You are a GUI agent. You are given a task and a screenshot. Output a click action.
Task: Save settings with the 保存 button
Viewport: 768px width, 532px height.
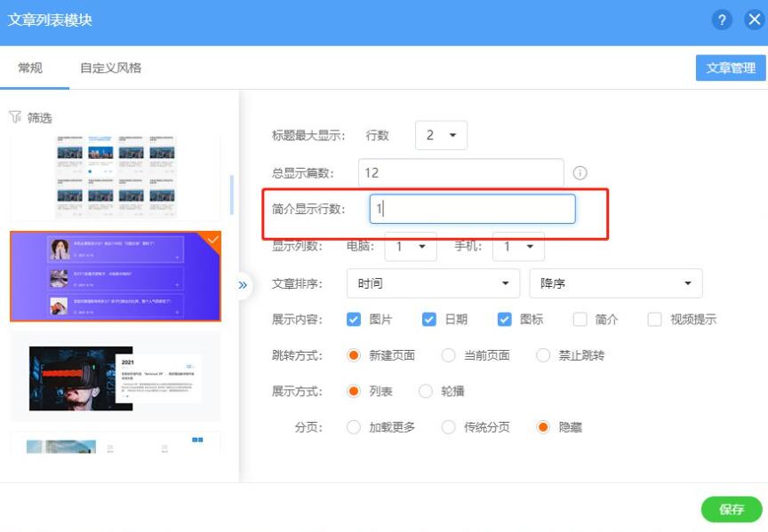731,509
